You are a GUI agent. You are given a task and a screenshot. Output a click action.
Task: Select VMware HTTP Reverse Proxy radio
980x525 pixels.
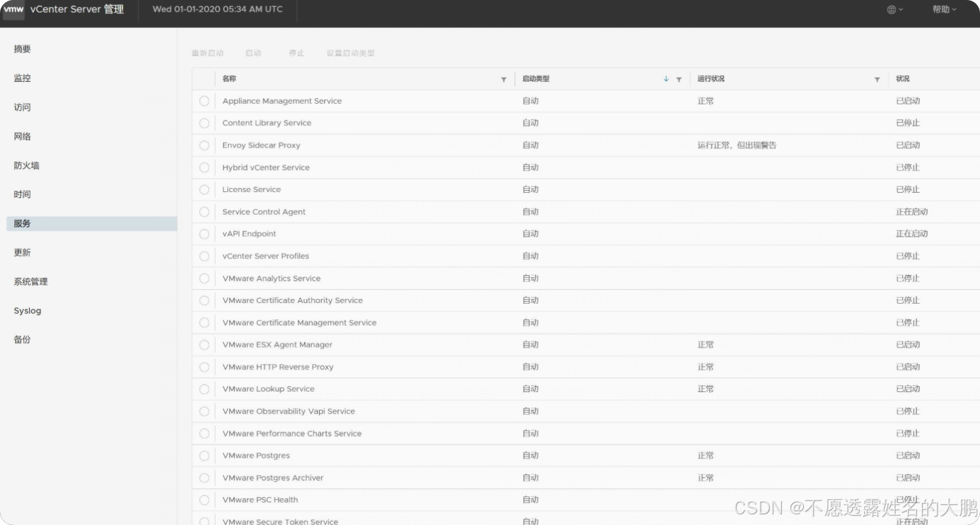click(204, 367)
